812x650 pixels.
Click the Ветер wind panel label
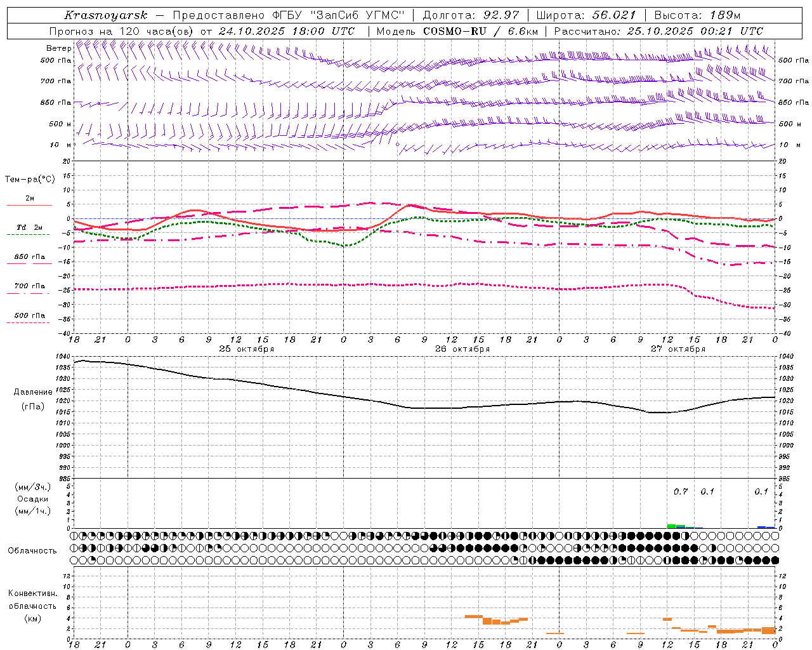tap(58, 48)
